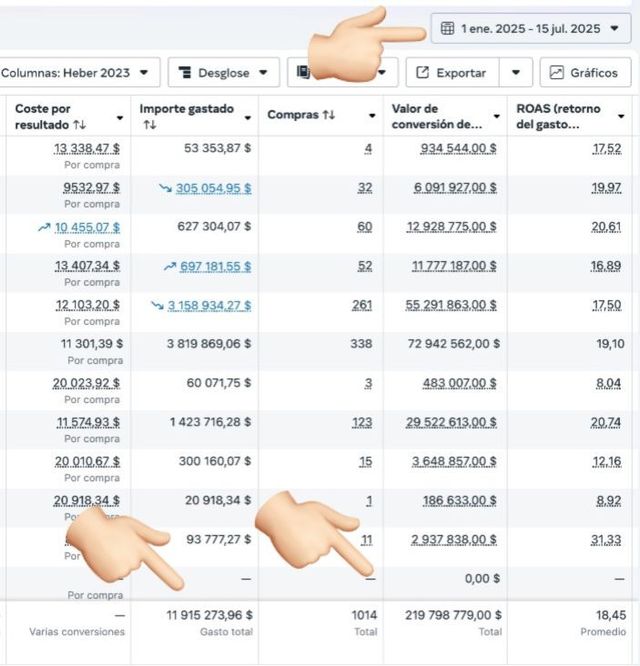Open the Importe gastado column options arrow

pos(247,116)
